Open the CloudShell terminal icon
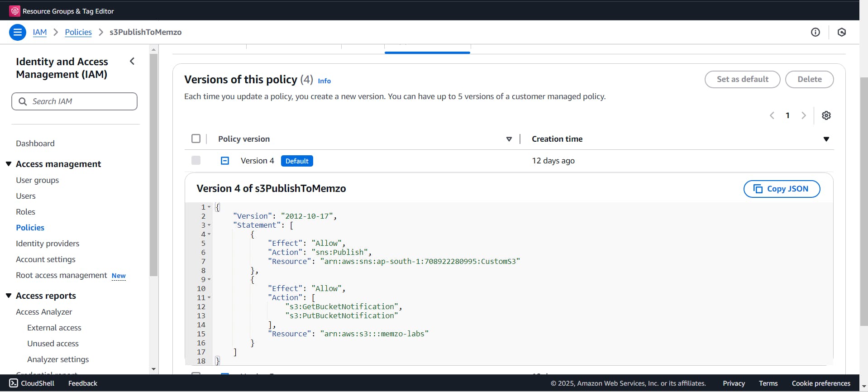 (14, 383)
